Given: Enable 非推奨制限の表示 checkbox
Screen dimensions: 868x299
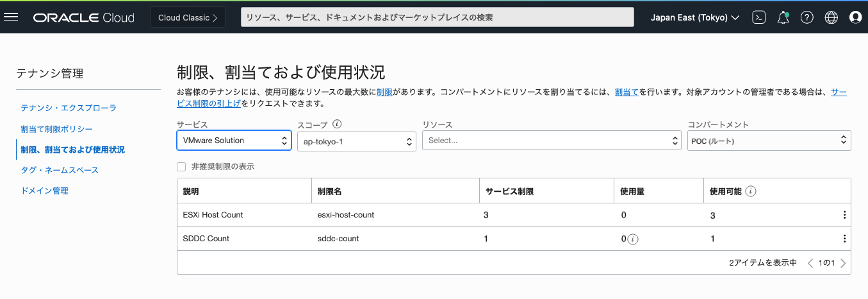Looking at the screenshot, I should coord(181,166).
